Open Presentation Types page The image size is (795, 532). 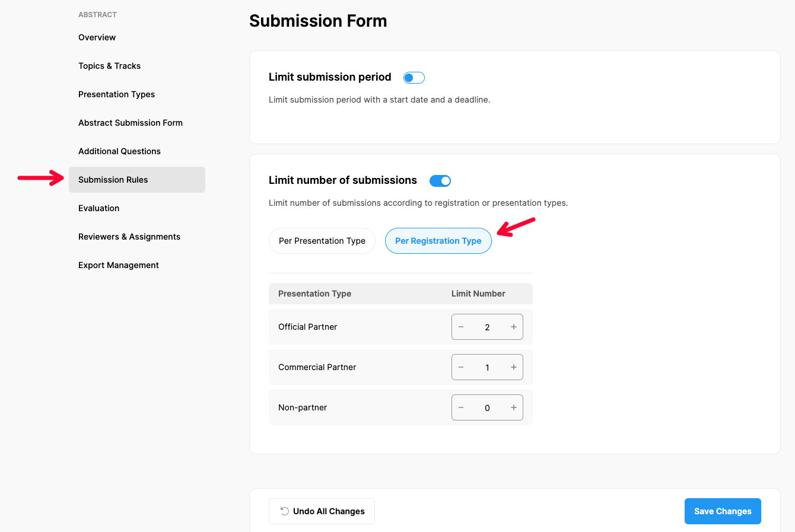pos(117,94)
